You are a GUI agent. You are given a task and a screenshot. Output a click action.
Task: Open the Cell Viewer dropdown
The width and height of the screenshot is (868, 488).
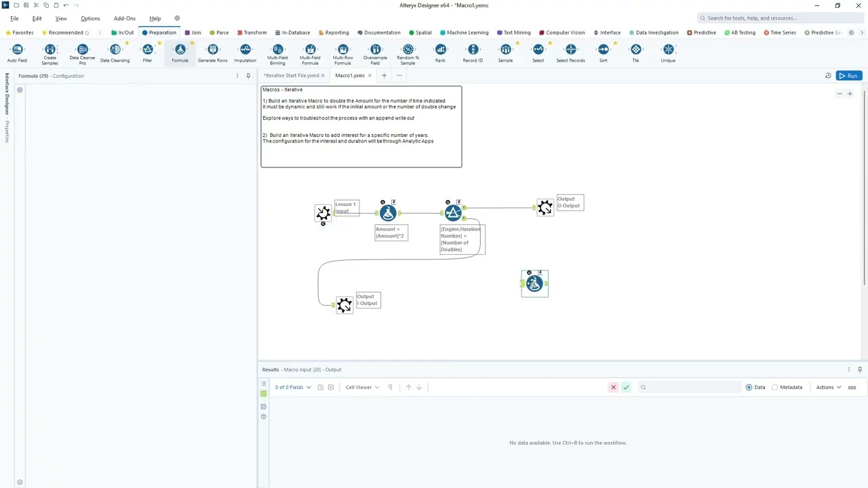click(x=362, y=387)
